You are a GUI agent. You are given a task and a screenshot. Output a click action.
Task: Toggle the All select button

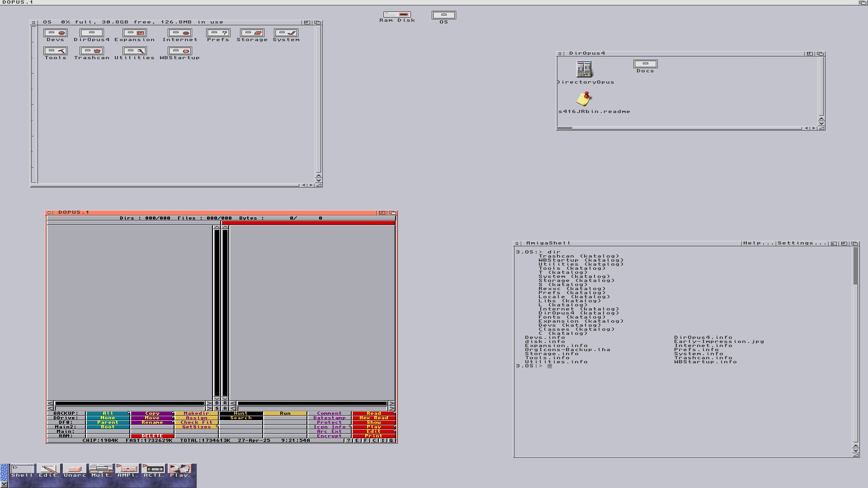tap(108, 413)
